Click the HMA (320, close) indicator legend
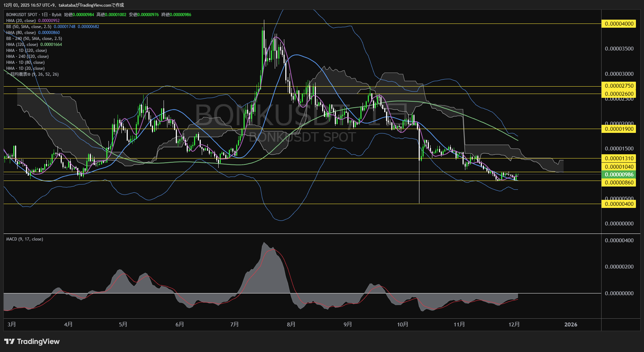The width and height of the screenshot is (644, 352). click(22, 45)
